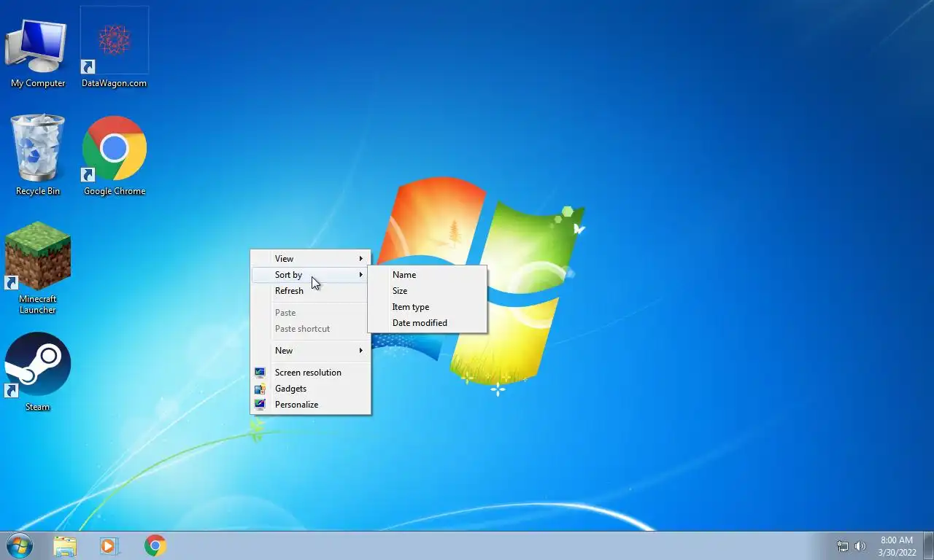
Task: Choose Personalize from the context menu
Action: click(310, 405)
